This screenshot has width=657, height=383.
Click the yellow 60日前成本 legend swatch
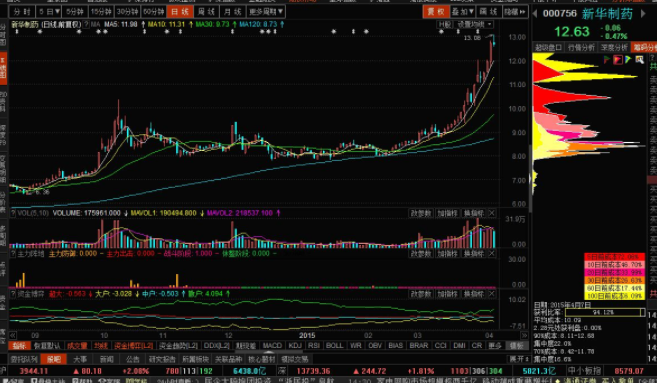614,288
